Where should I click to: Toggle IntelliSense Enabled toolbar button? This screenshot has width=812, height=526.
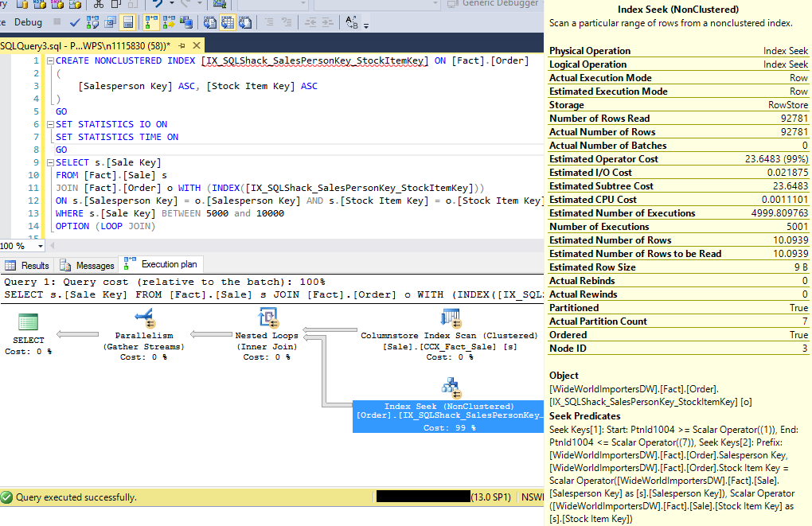[x=129, y=22]
